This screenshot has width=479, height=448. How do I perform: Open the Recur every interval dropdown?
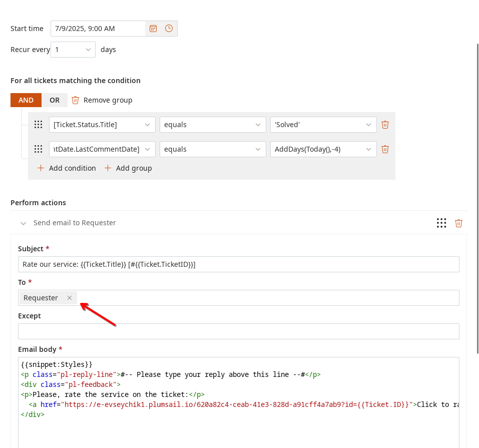coord(73,50)
